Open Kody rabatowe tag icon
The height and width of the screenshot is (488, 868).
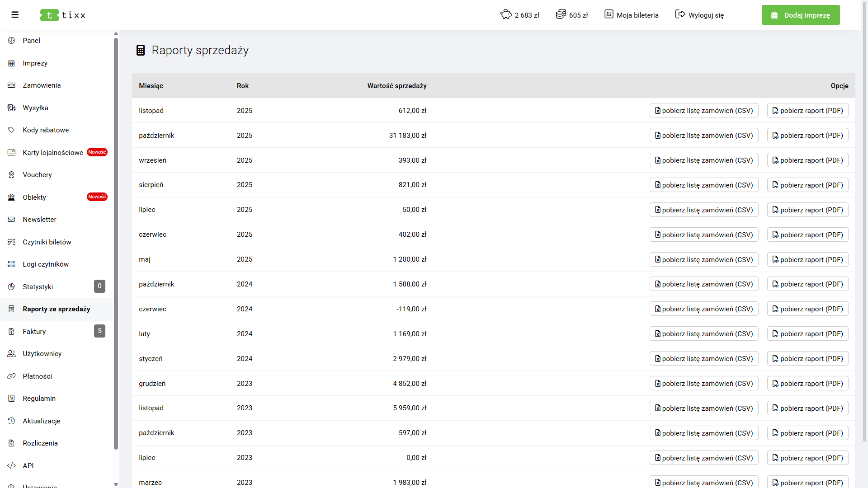tap(11, 130)
